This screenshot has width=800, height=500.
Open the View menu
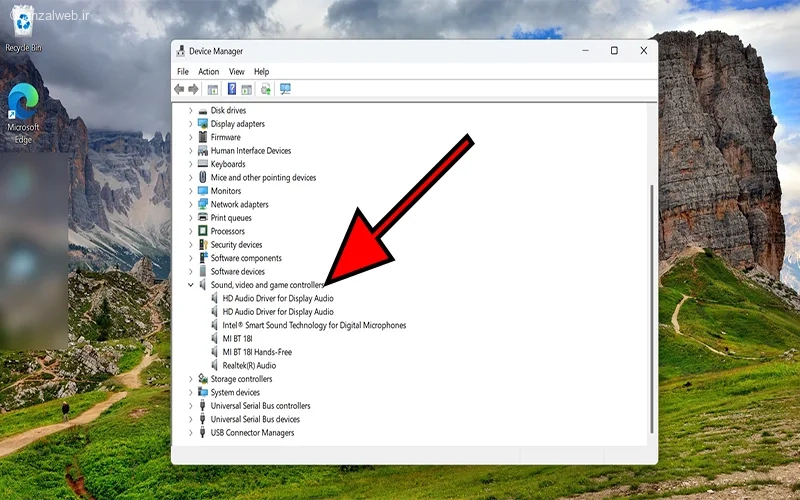[x=236, y=72]
